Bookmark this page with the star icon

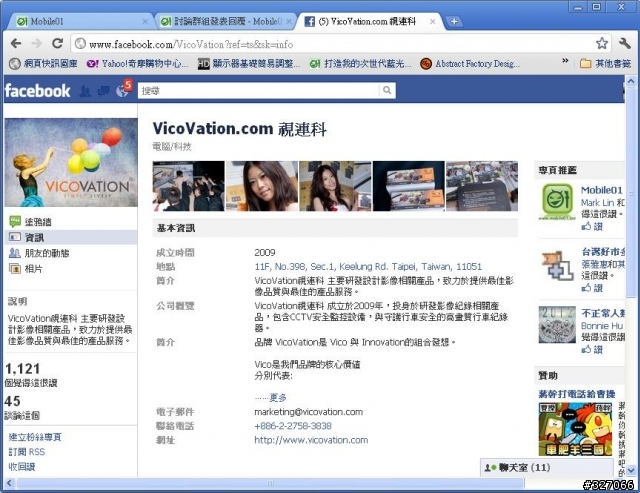click(602, 43)
